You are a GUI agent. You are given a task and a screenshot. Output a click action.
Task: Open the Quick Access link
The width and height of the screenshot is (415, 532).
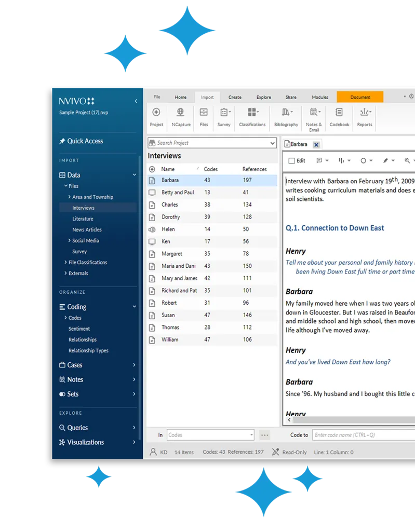pyautogui.click(x=85, y=141)
